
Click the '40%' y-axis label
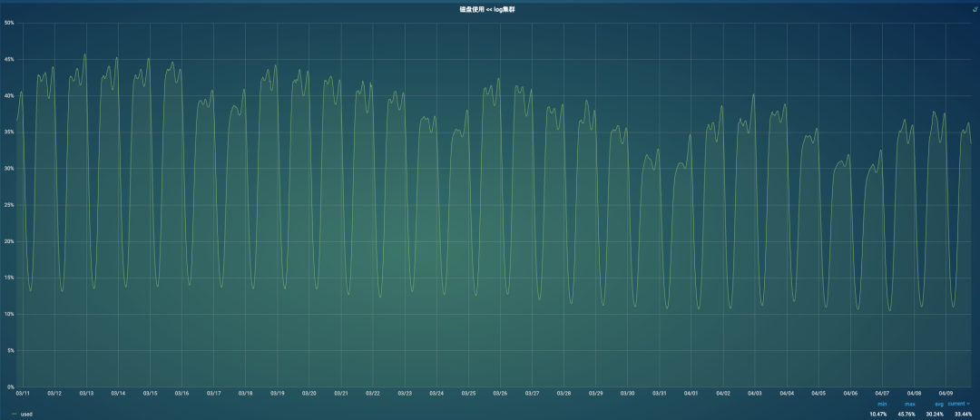point(9,95)
